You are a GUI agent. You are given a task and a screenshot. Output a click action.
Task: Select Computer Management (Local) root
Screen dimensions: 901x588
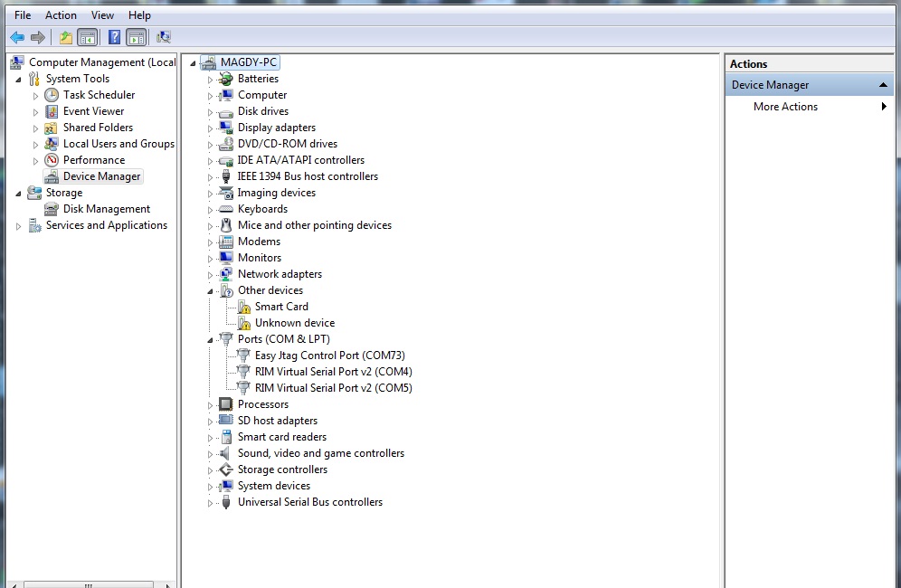pos(102,62)
